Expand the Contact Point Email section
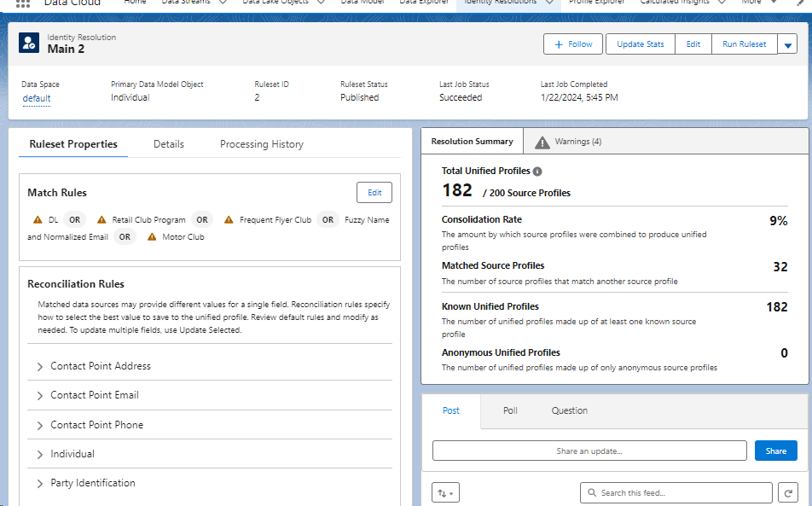 click(x=40, y=396)
